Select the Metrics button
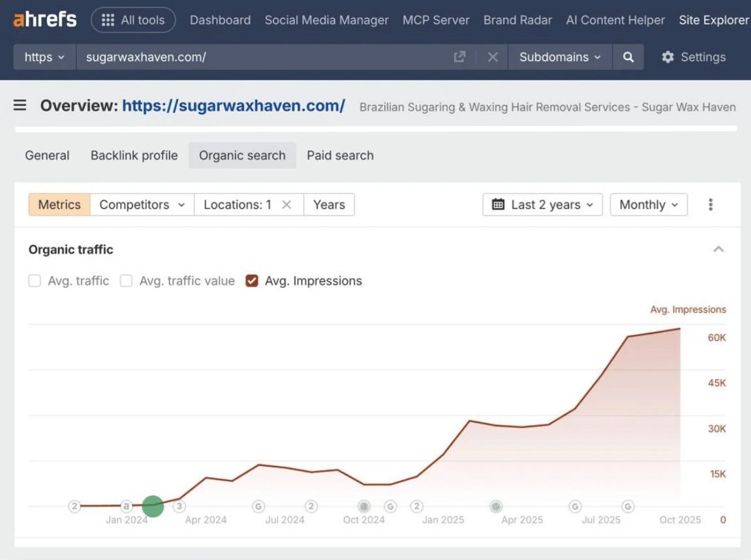The width and height of the screenshot is (751, 560). [x=59, y=204]
